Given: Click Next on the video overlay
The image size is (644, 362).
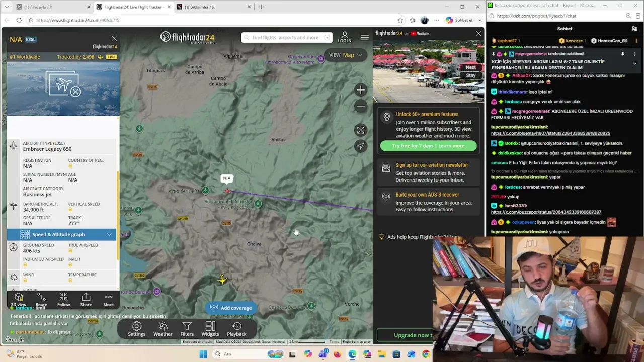Looking at the screenshot, I should click(470, 67).
